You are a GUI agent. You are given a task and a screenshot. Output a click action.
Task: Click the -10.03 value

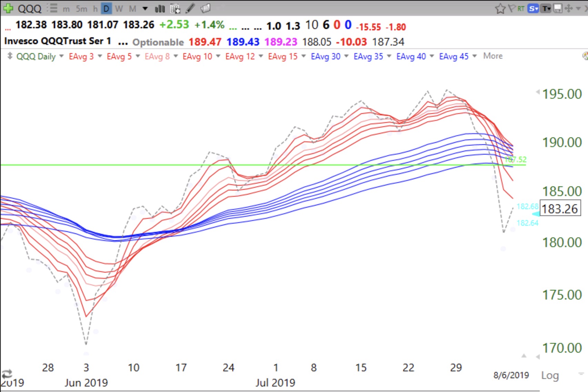tap(352, 42)
